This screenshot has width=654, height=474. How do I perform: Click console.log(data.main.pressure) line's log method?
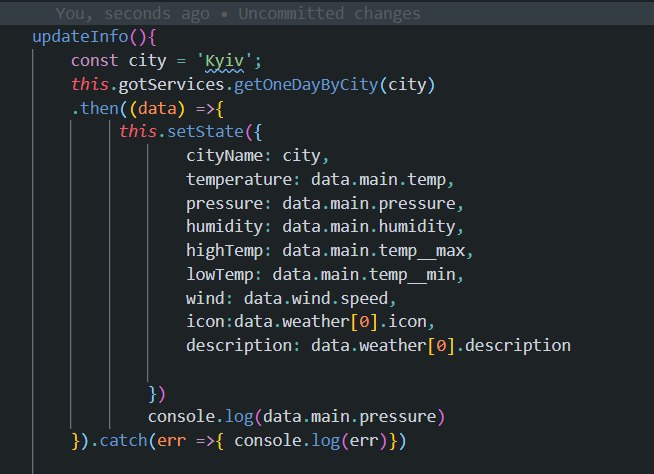click(239, 417)
